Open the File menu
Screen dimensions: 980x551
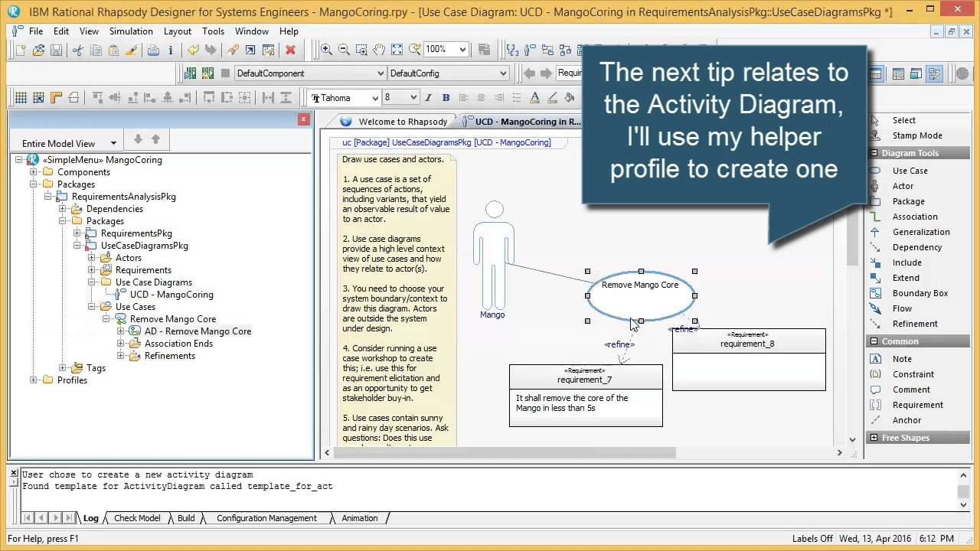36,31
